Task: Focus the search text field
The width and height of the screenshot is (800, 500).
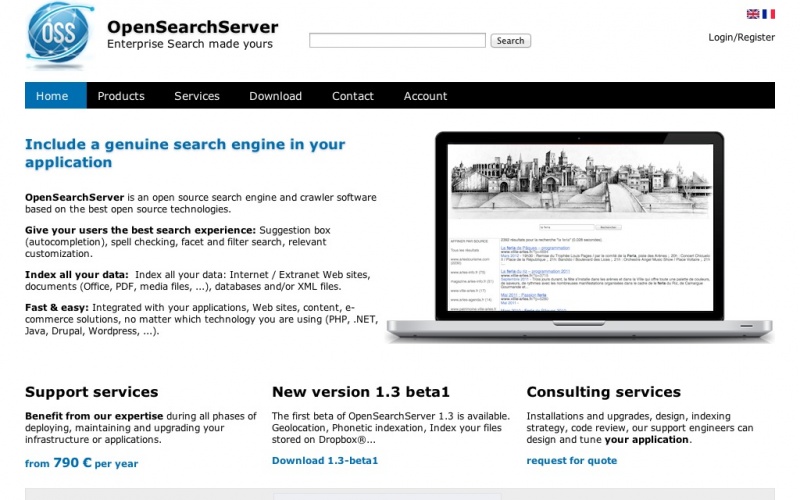Action: coord(397,40)
